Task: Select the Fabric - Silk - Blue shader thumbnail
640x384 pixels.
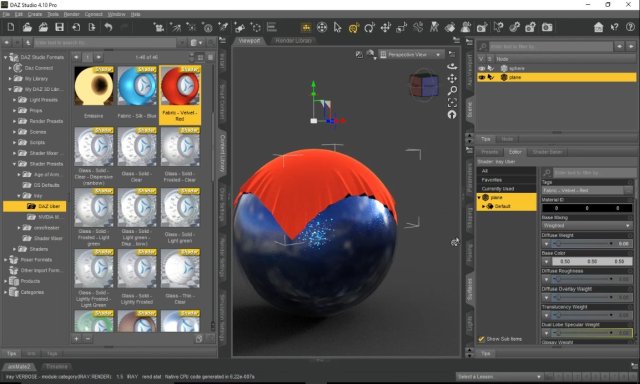Action: tap(137, 93)
